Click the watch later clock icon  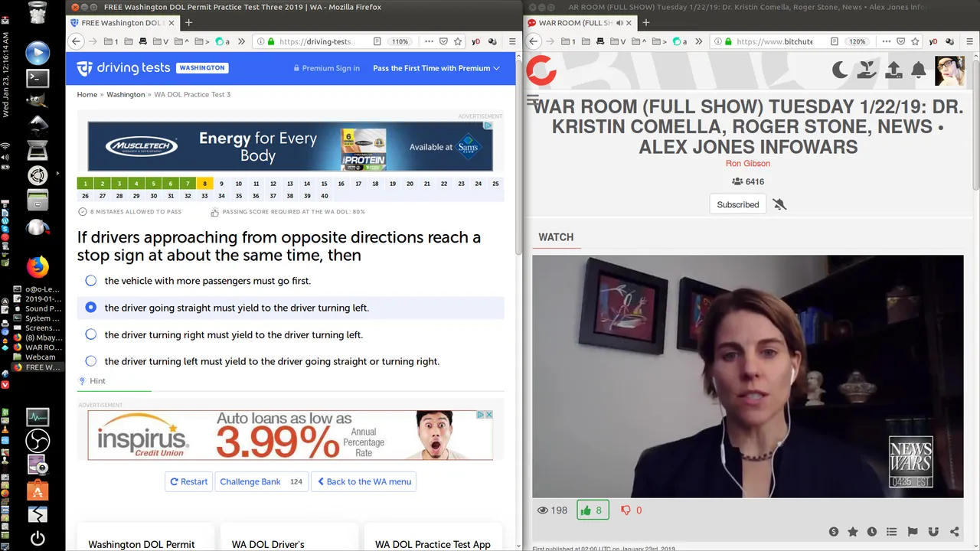pos(872,532)
